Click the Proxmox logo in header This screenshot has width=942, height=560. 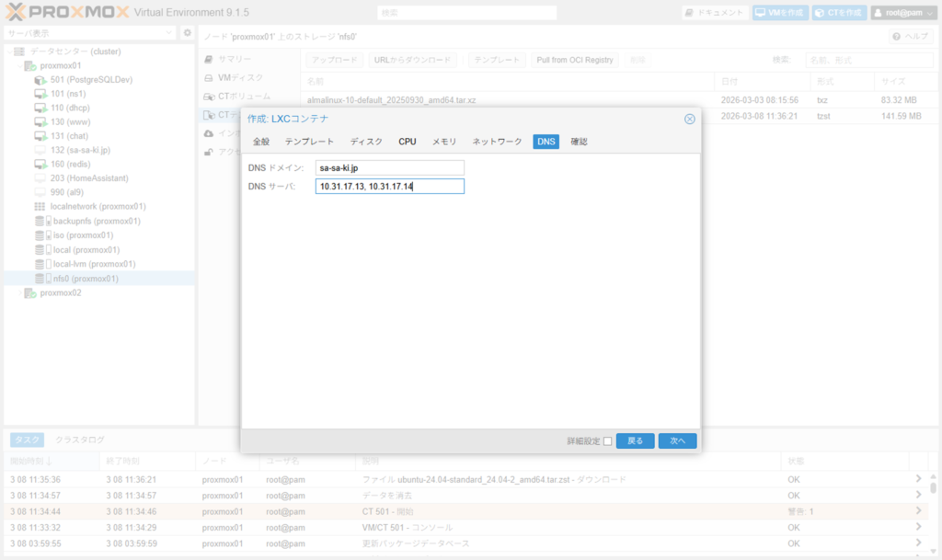[x=64, y=13]
